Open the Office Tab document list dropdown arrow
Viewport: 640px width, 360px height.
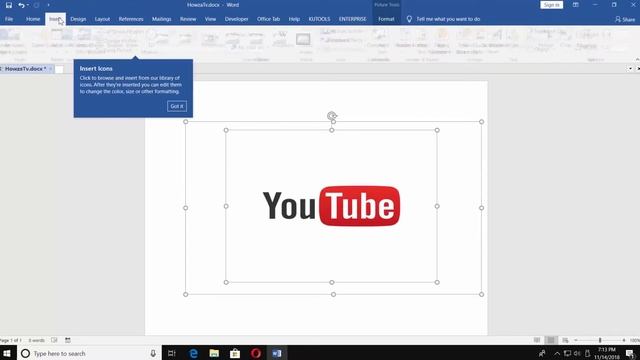tap(630, 69)
